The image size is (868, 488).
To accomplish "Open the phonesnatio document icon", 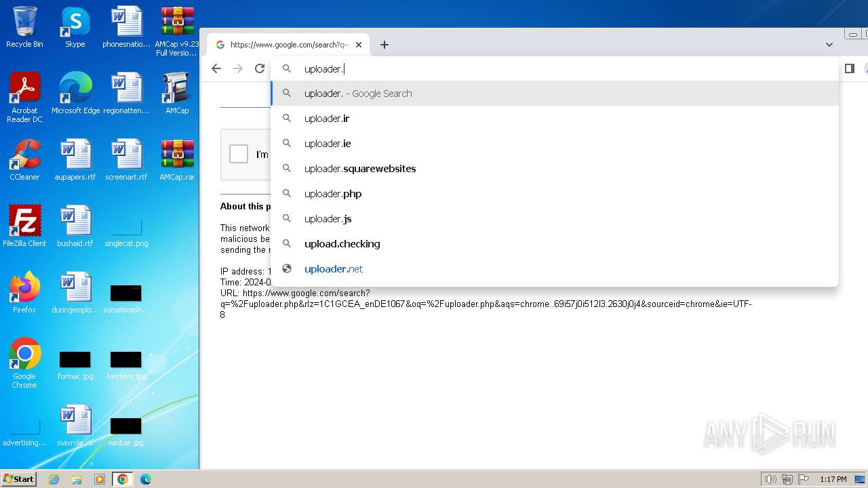I will click(x=126, y=27).
